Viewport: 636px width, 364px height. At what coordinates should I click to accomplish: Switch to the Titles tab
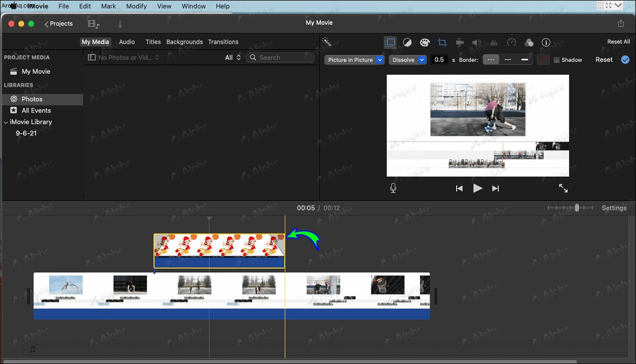(x=153, y=42)
